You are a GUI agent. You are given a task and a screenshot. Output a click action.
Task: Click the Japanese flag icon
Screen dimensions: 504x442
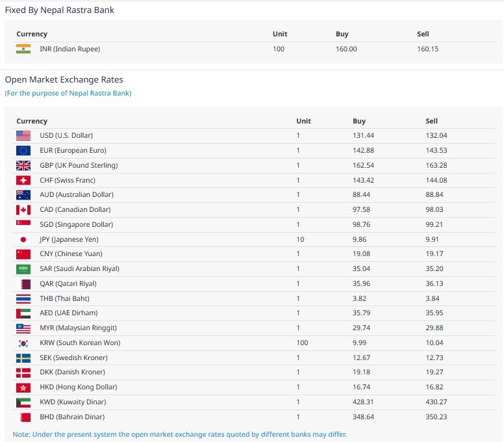tap(23, 239)
